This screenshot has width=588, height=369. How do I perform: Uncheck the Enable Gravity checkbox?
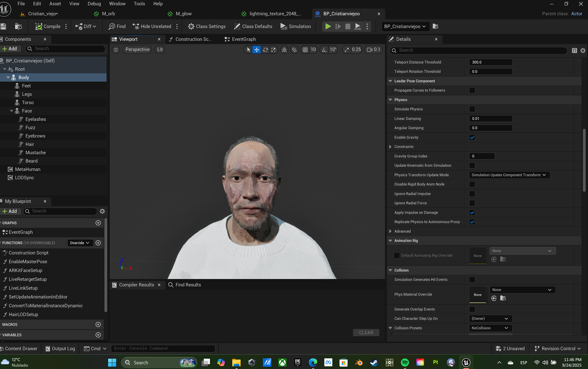[472, 137]
